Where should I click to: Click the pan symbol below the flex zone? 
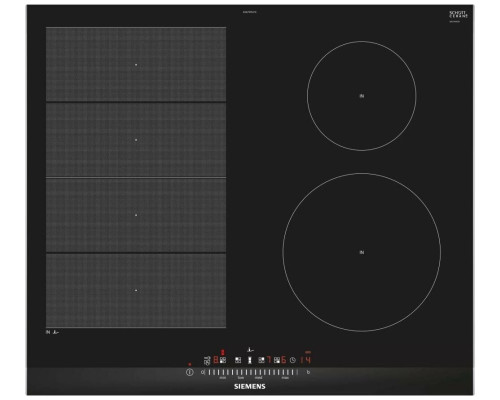click(56, 332)
